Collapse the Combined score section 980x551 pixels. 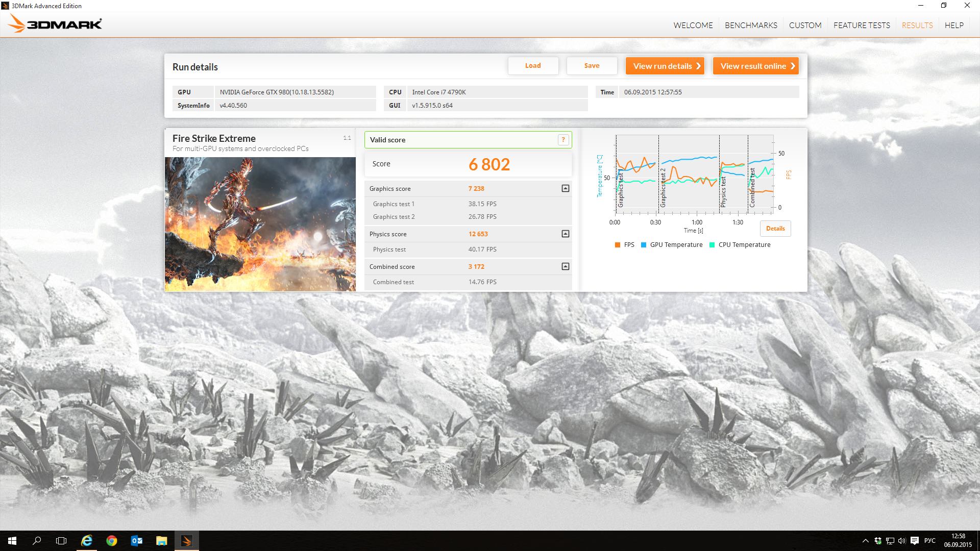coord(565,267)
